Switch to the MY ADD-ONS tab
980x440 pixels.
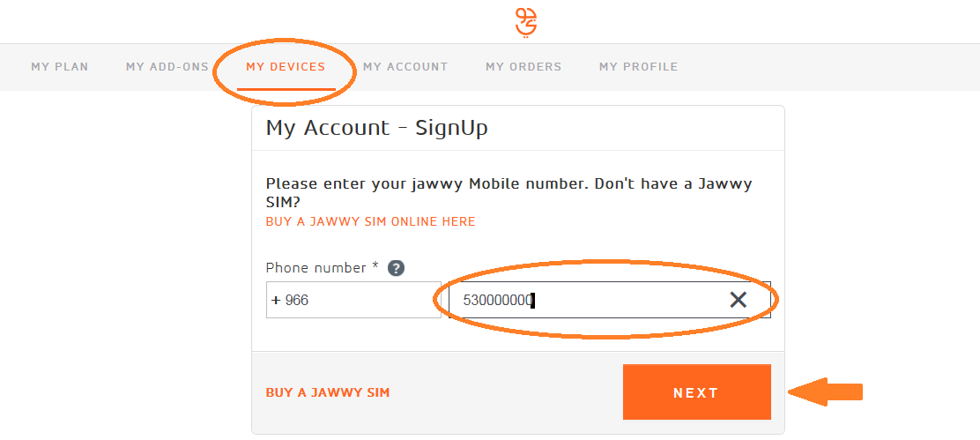167,67
